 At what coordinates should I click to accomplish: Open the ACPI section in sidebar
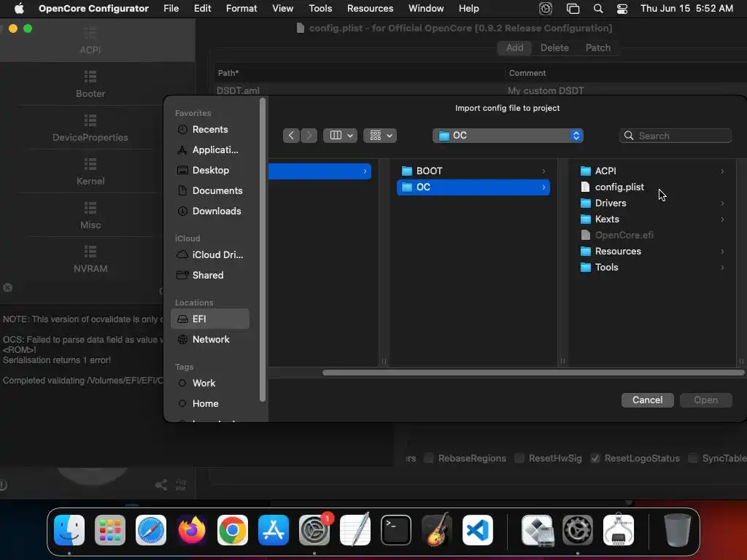click(x=90, y=41)
